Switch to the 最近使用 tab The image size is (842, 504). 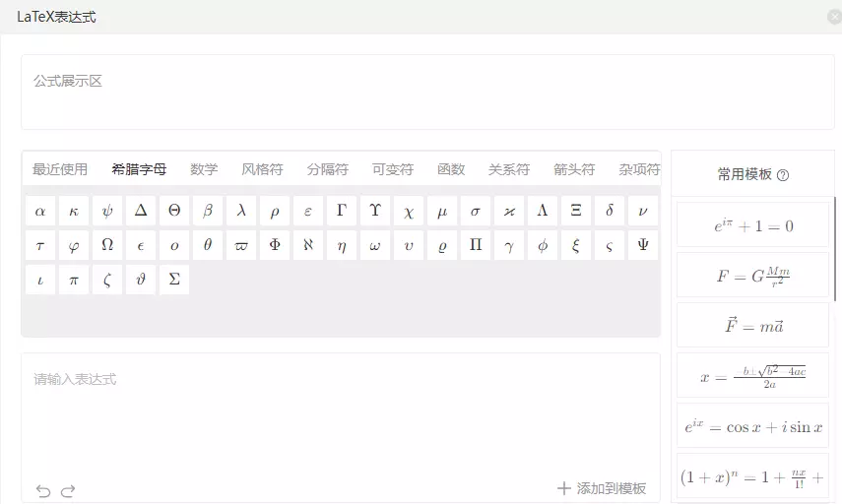(x=60, y=169)
